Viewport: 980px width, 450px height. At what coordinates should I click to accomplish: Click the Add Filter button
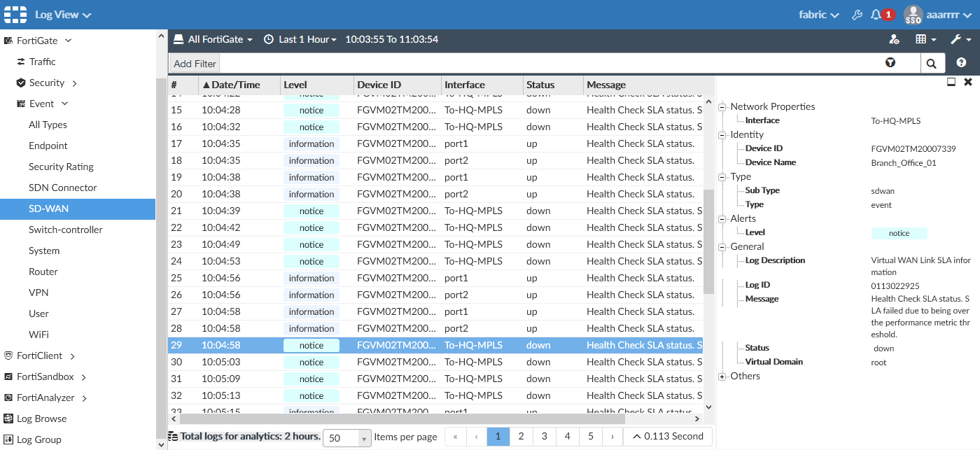195,64
